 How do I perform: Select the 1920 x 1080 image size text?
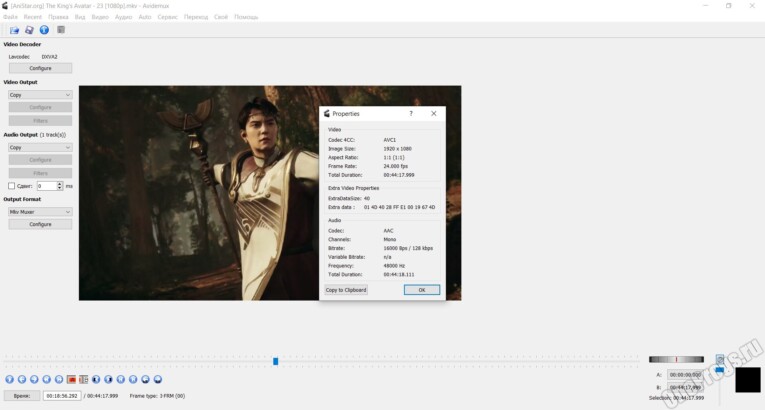click(x=397, y=149)
